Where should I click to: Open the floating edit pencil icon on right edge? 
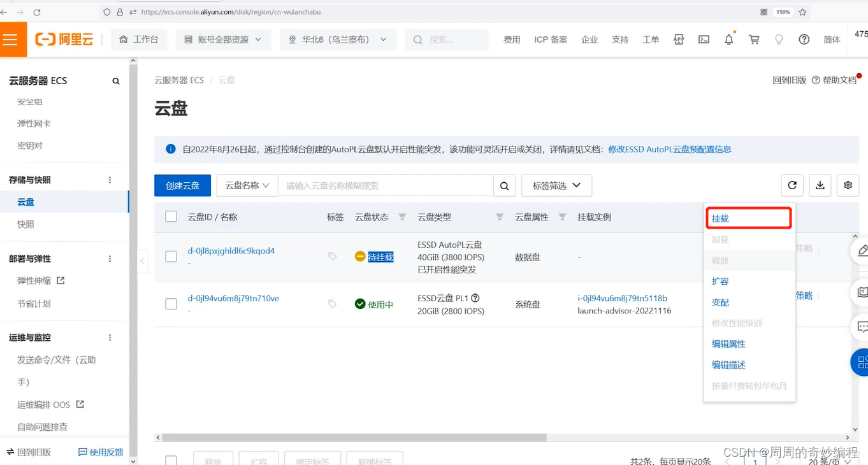pyautogui.click(x=862, y=250)
